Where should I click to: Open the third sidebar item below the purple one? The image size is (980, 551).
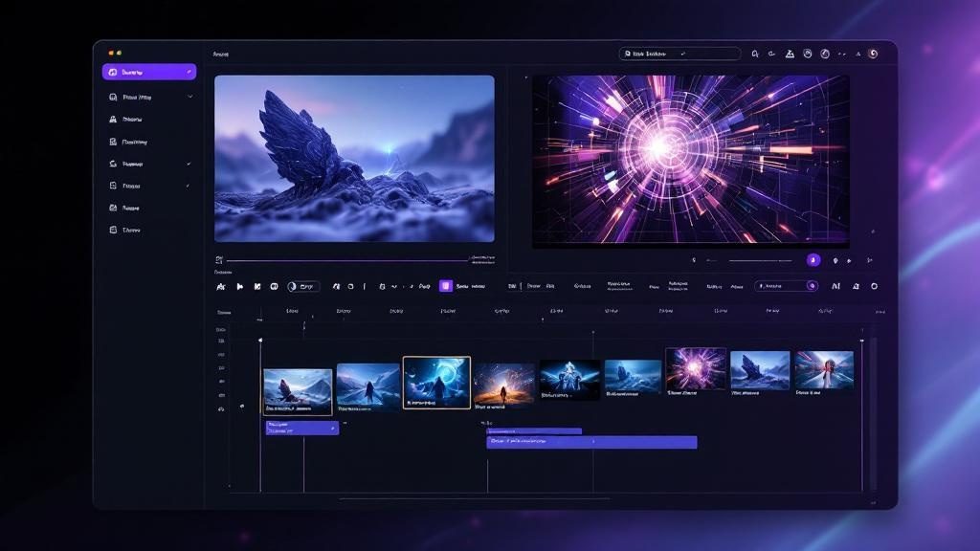point(128,142)
